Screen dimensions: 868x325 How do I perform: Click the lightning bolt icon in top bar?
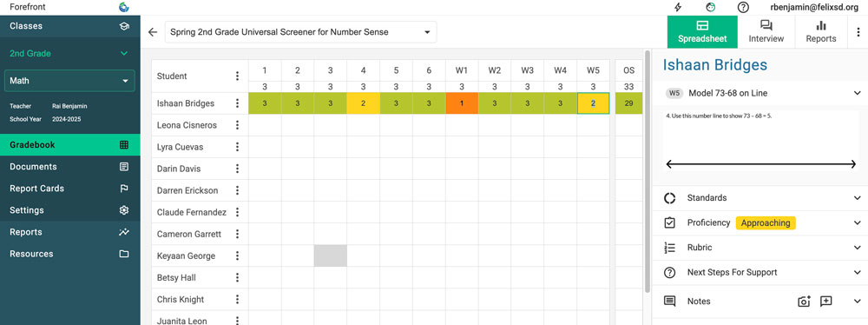tap(678, 7)
